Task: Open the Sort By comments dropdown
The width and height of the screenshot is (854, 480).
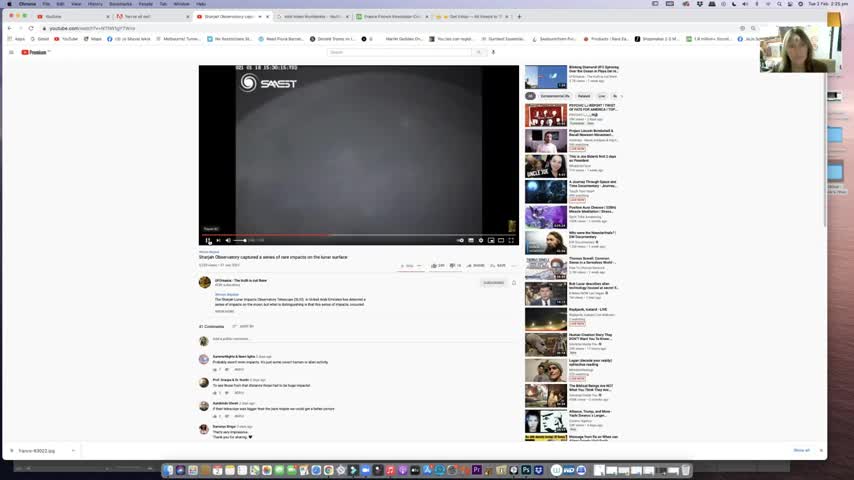Action: pyautogui.click(x=243, y=326)
